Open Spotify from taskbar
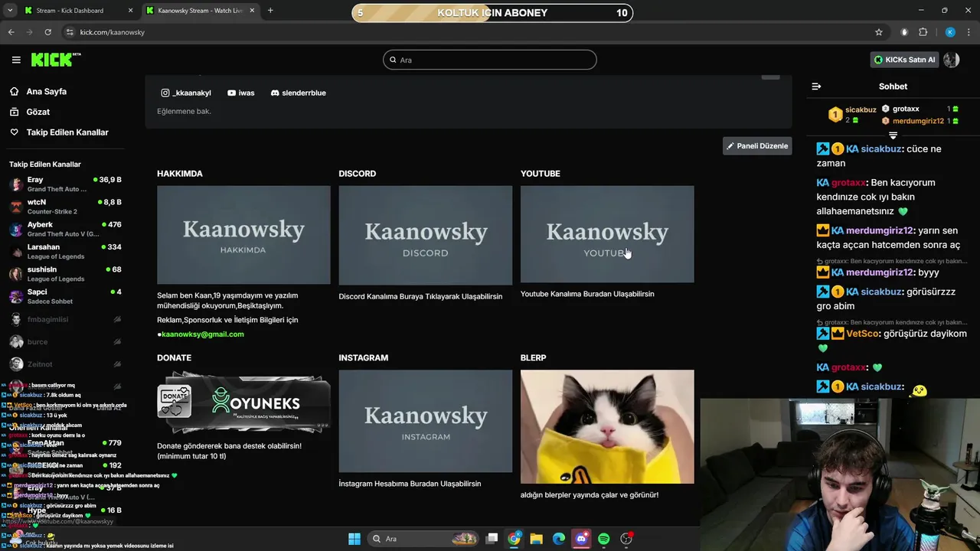The width and height of the screenshot is (980, 551). [x=603, y=539]
